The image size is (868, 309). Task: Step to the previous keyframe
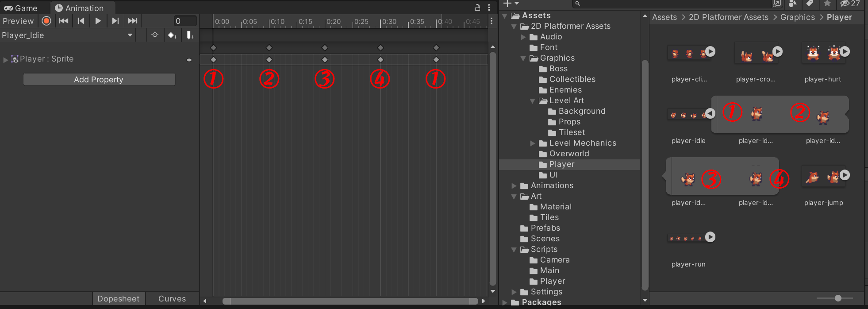pyautogui.click(x=81, y=21)
